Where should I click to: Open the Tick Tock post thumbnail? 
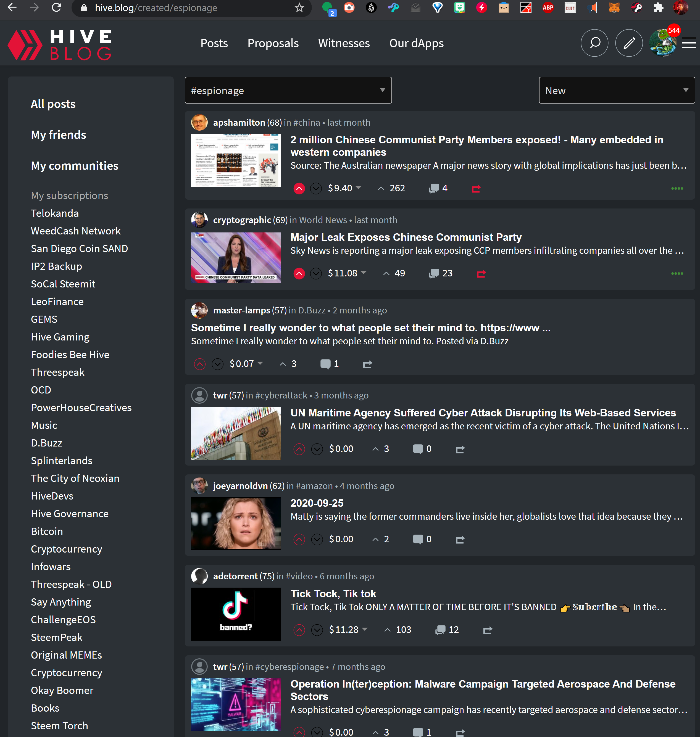[x=236, y=614]
